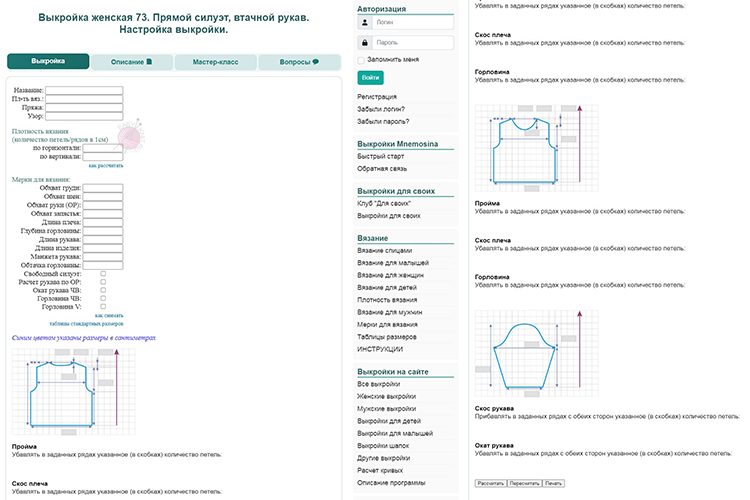
Task: Click the document icon on Описание tab
Action: pyautogui.click(x=149, y=62)
